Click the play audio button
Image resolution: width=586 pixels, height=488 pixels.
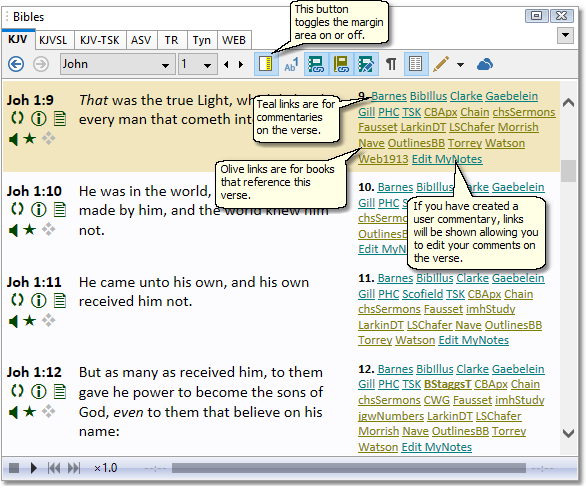[34, 468]
